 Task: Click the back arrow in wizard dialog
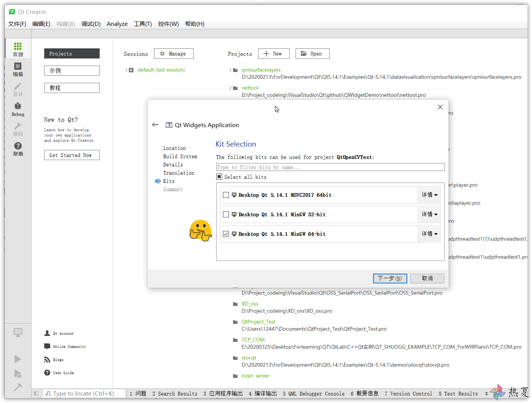click(155, 125)
